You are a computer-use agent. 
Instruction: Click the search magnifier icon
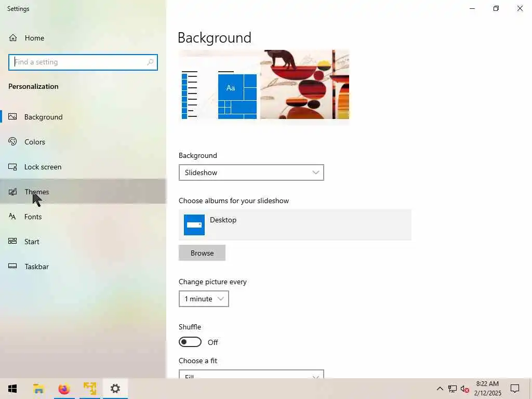(150, 62)
